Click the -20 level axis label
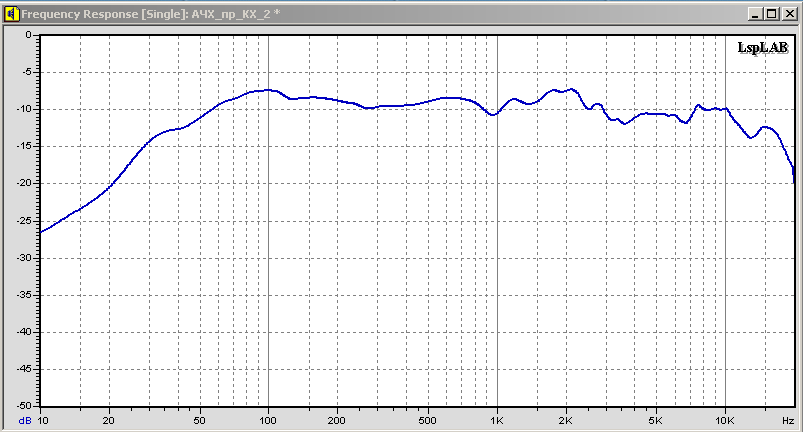 point(24,183)
